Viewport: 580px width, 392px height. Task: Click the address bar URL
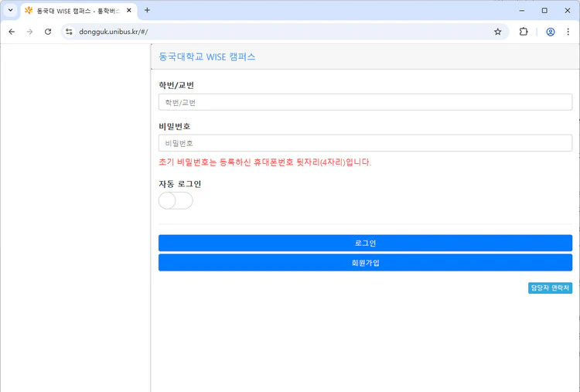(232, 32)
